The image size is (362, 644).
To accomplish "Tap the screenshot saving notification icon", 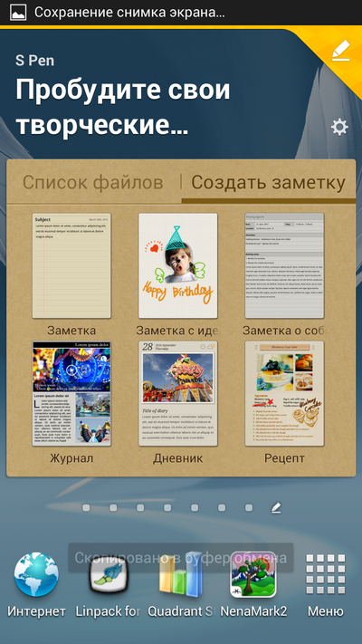I will (x=18, y=13).
